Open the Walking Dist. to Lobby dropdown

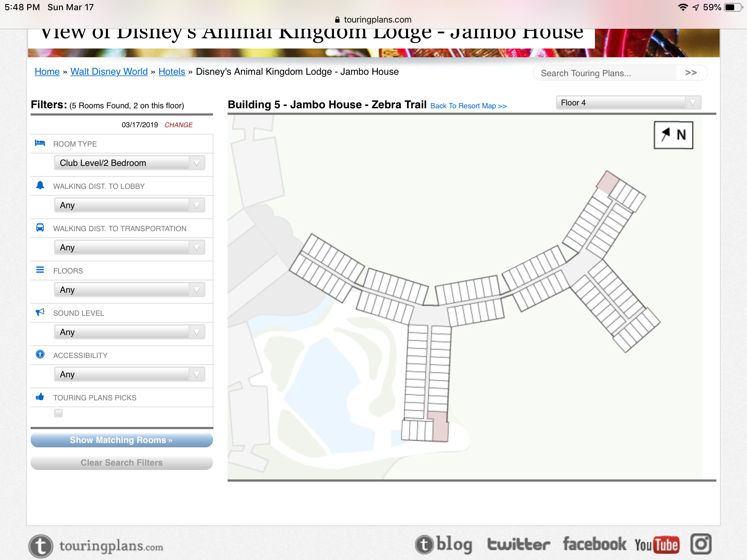pos(129,205)
